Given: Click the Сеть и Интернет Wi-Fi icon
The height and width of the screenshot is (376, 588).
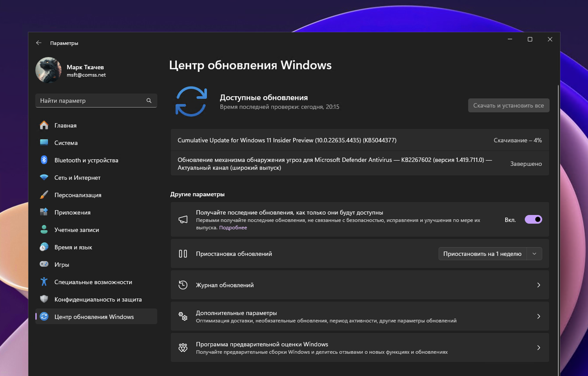Looking at the screenshot, I should 44,177.
